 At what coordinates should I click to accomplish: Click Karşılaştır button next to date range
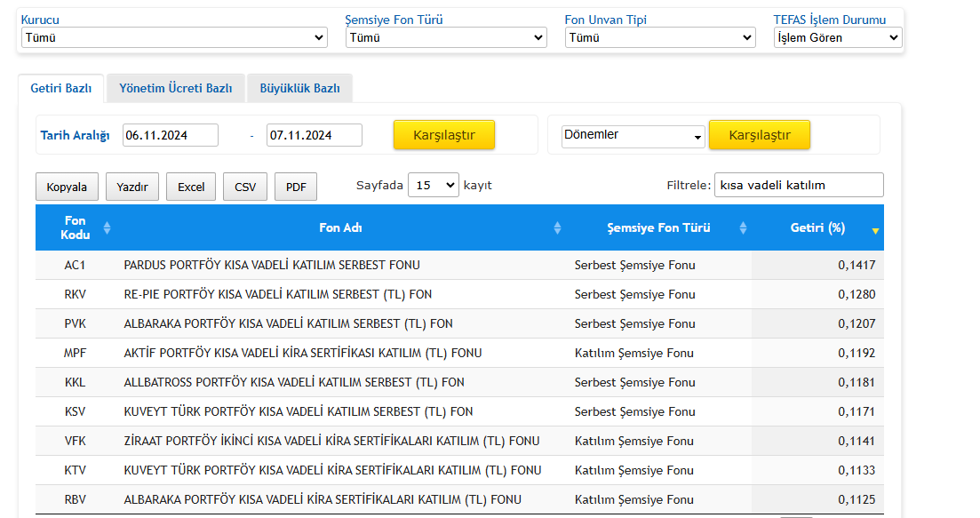pos(443,135)
